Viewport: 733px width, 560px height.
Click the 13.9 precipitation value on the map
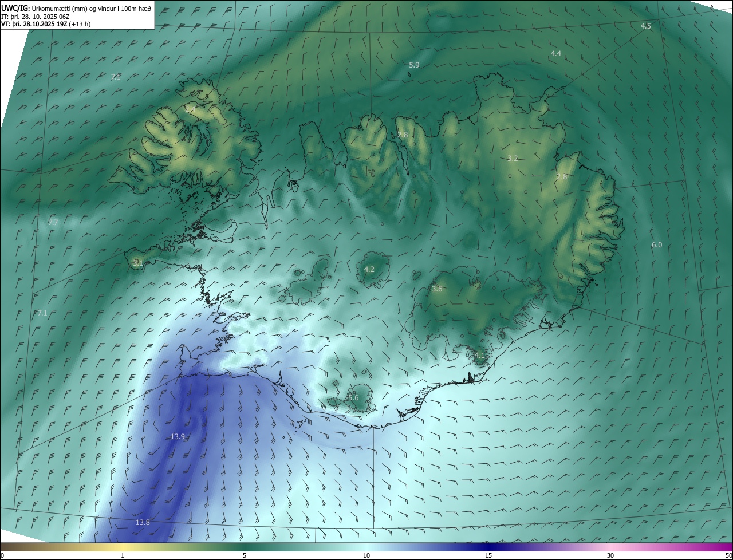[178, 437]
